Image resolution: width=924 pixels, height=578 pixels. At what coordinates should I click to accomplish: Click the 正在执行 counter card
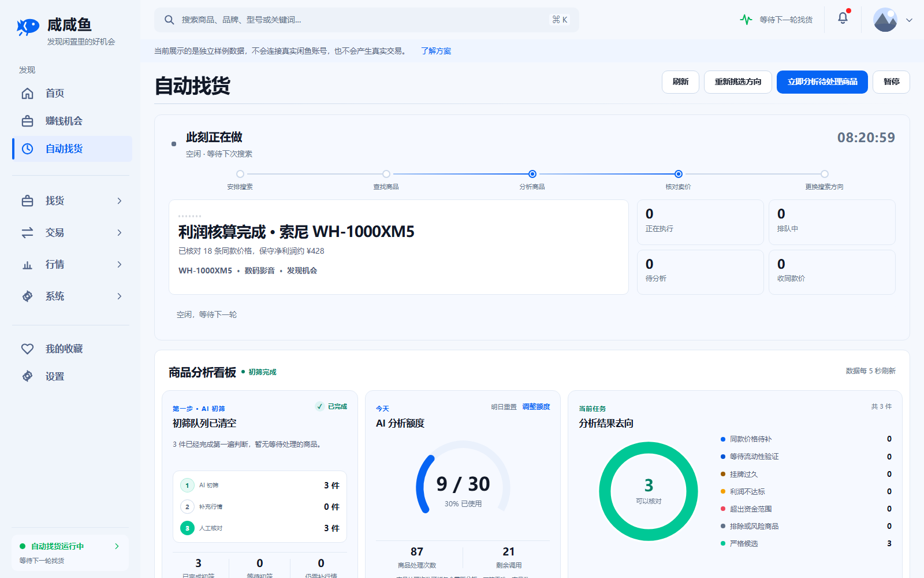click(x=701, y=222)
